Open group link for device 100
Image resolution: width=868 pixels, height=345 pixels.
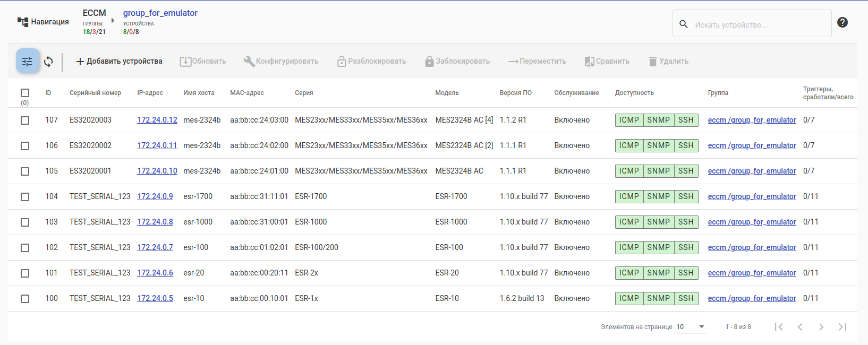752,298
